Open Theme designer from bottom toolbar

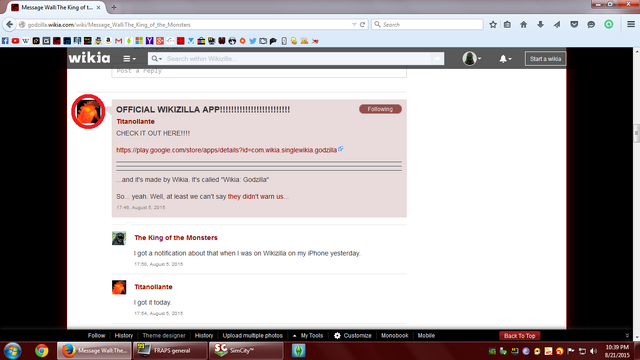pyautogui.click(x=164, y=336)
